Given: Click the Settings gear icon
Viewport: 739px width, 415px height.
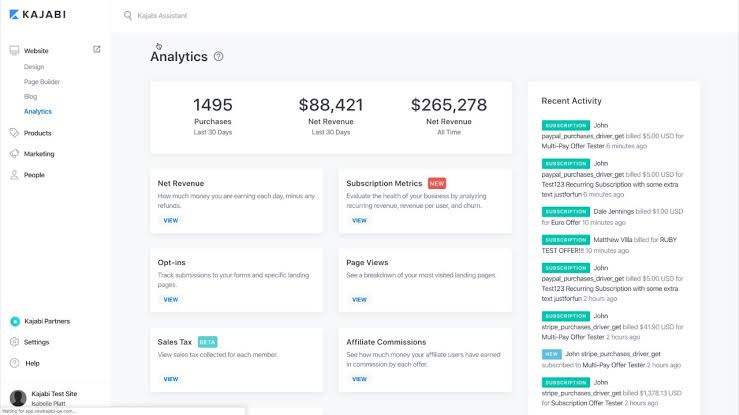Looking at the screenshot, I should coord(14,342).
